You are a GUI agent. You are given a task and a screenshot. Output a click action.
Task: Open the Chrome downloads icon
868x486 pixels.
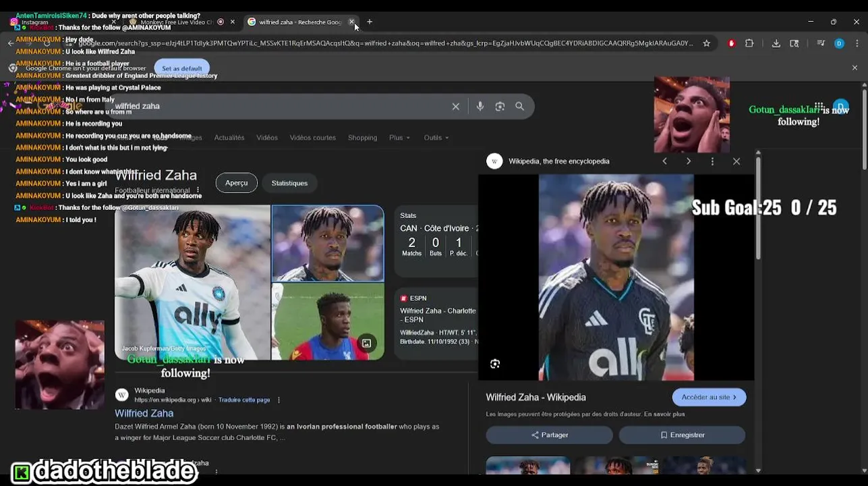pos(776,43)
